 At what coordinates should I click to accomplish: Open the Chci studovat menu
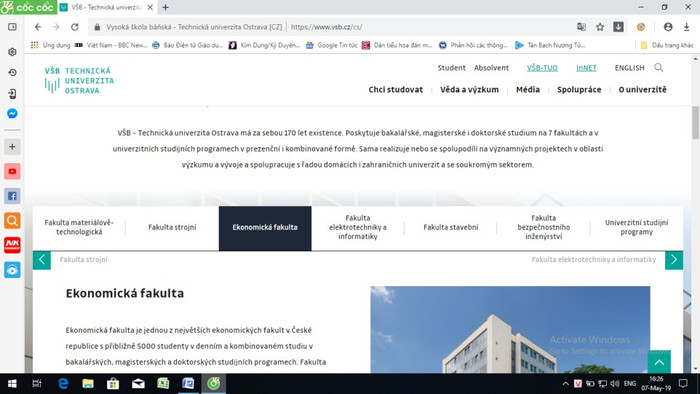point(396,90)
